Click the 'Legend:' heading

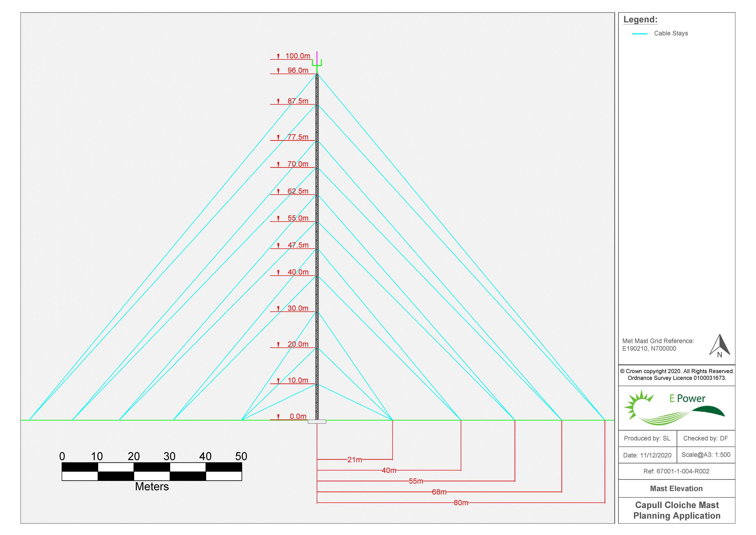click(x=640, y=19)
